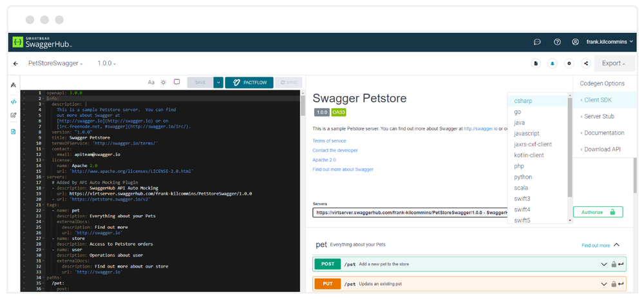Viewport: 644px width, 303px height.
Task: Choose kotlin-client SDK
Action: click(x=537, y=155)
